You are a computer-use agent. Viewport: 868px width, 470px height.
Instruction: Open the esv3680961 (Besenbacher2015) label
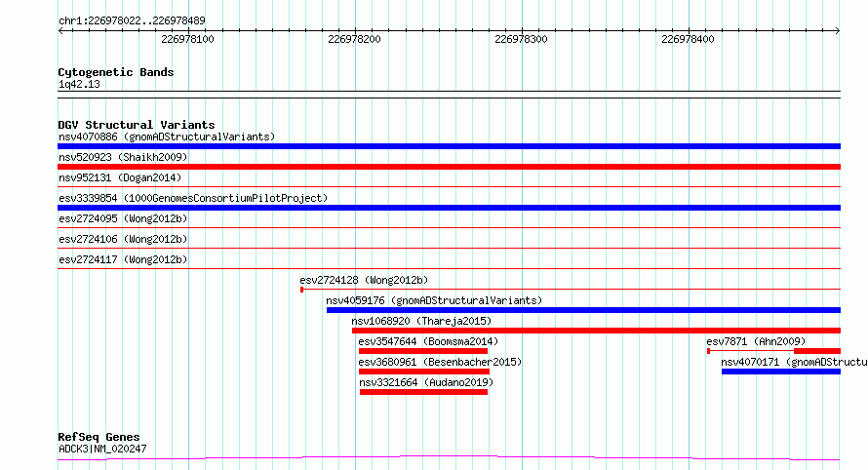440,362
